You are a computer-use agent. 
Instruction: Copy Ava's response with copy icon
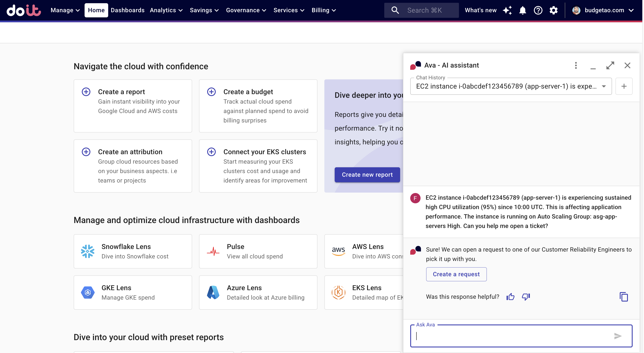624,297
